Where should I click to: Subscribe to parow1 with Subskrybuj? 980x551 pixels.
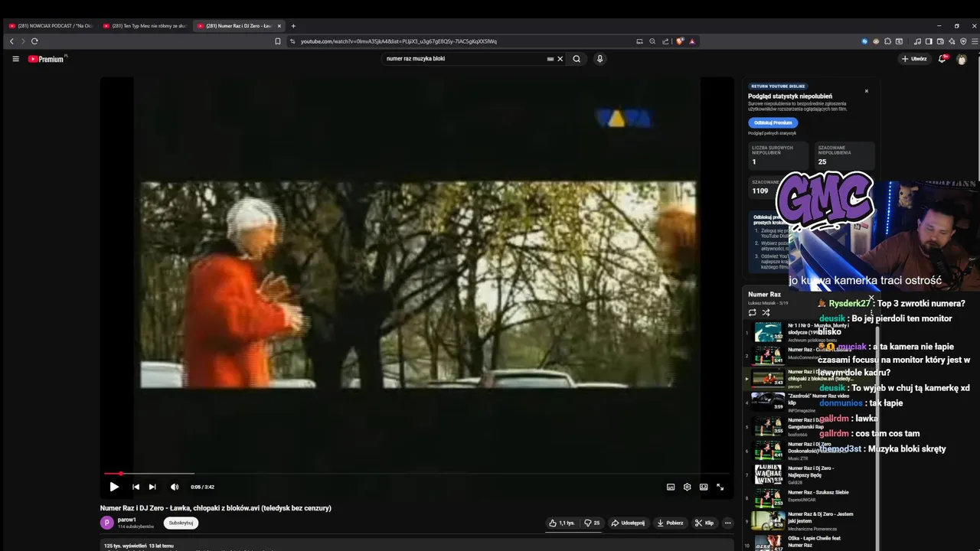pos(181,523)
